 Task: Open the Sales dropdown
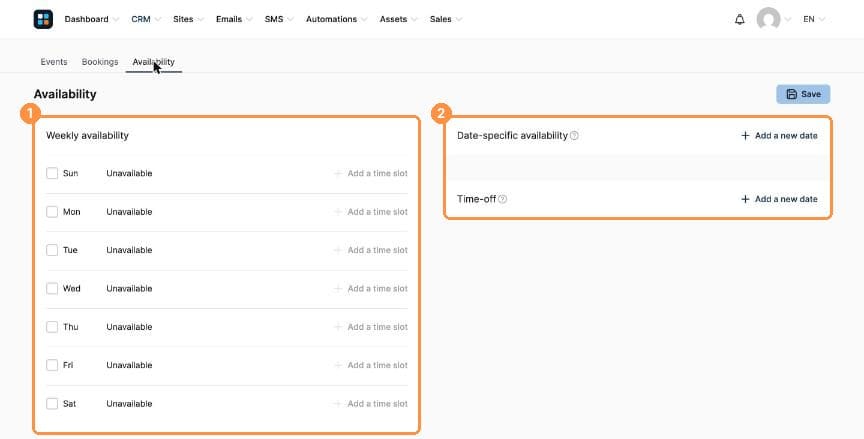[x=445, y=19]
